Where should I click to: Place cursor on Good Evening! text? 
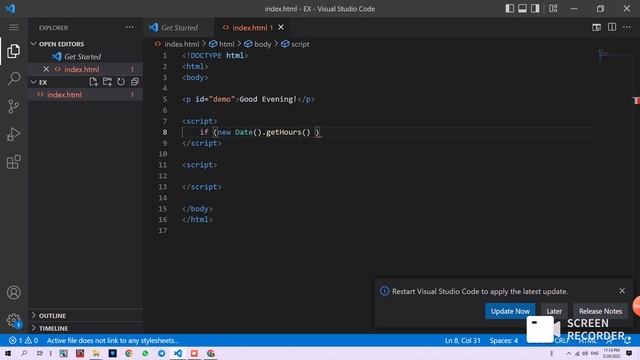pyautogui.click(x=268, y=99)
